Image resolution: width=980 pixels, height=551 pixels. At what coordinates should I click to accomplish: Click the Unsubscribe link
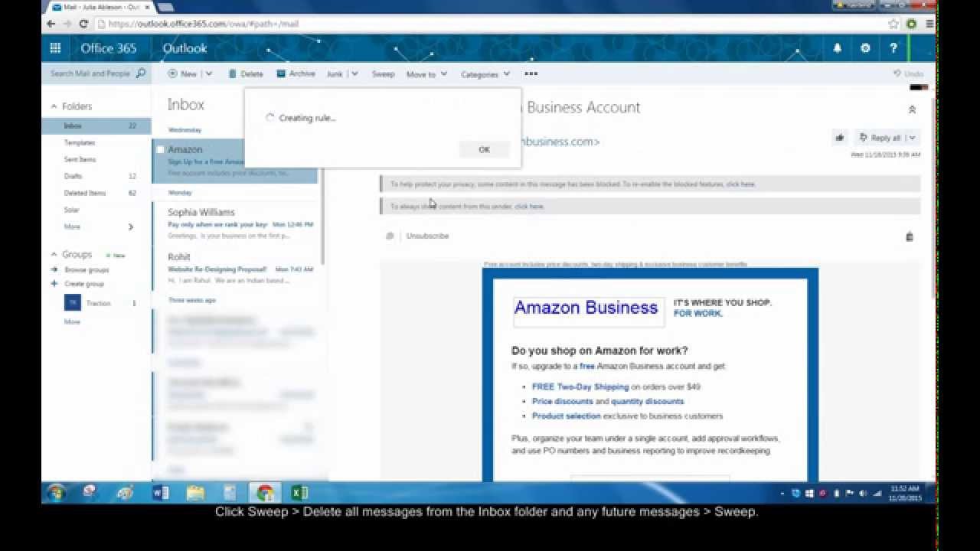(427, 236)
